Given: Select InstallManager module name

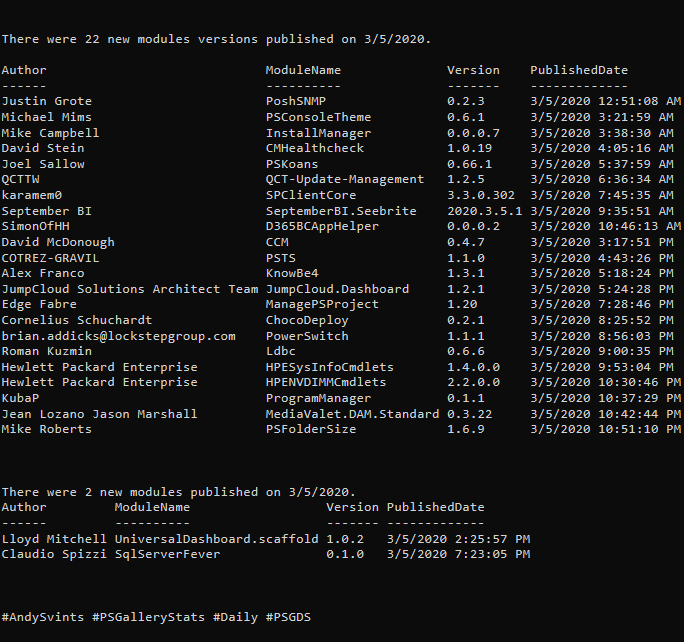Looking at the screenshot, I should tap(318, 133).
